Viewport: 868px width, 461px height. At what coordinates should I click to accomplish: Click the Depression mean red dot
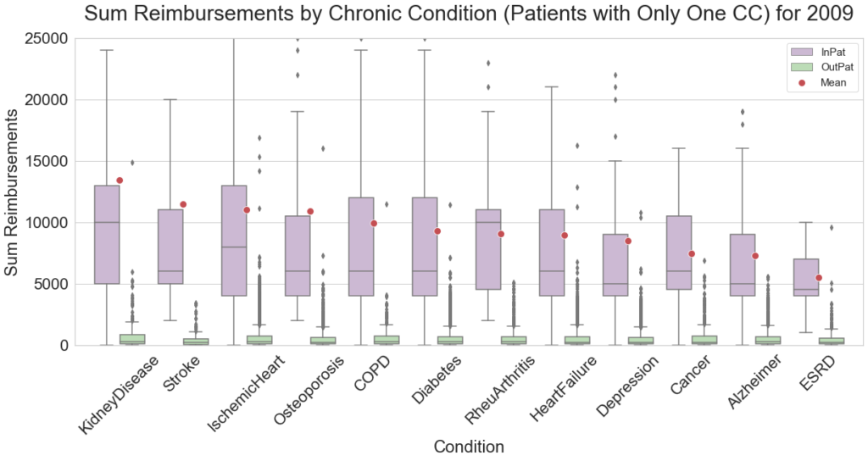coord(628,241)
